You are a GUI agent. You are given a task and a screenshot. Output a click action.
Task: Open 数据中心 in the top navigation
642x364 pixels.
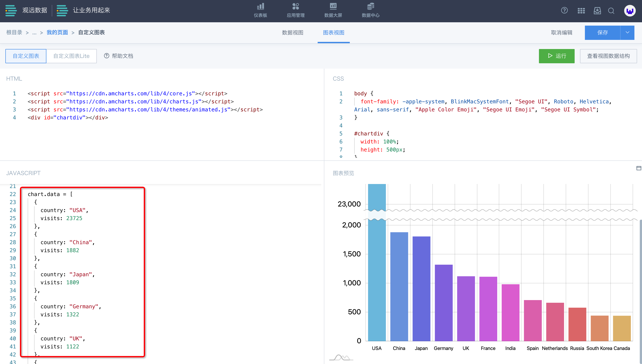pos(371,10)
